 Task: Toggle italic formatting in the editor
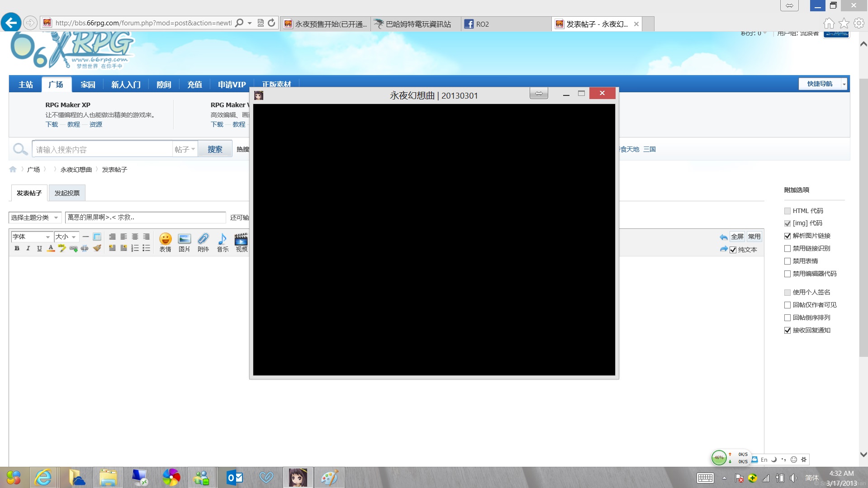pyautogui.click(x=28, y=248)
